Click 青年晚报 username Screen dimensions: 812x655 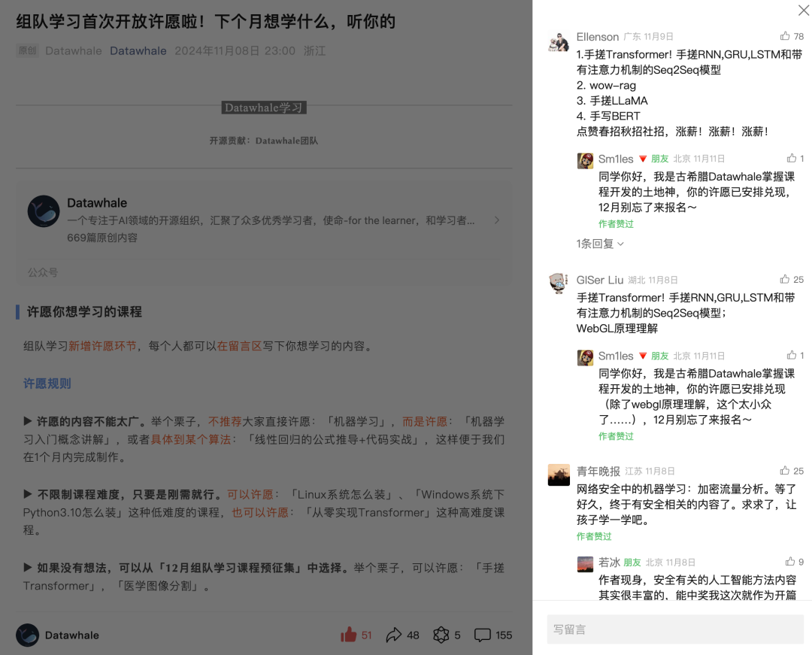point(598,472)
